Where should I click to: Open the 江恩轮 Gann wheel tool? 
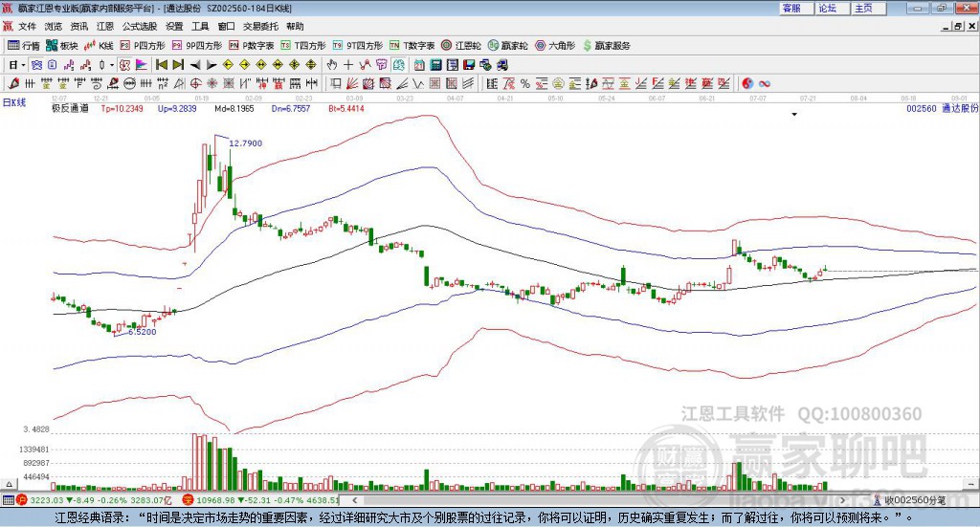[x=461, y=46]
